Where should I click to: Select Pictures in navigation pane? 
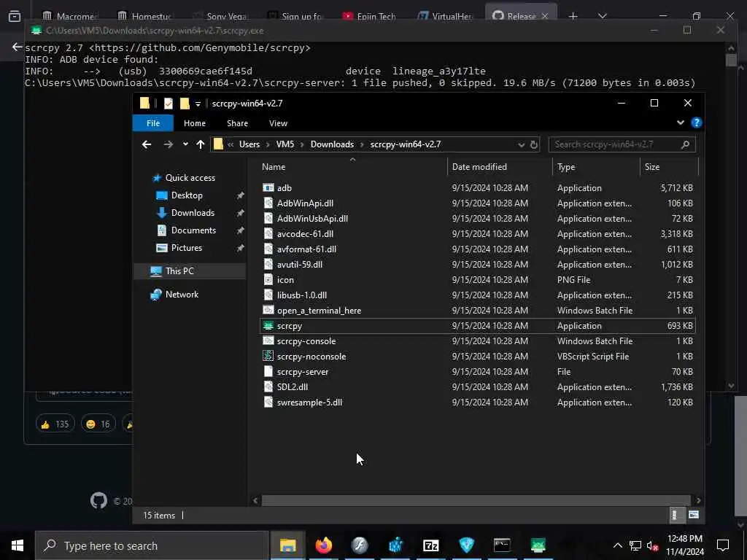[186, 248]
